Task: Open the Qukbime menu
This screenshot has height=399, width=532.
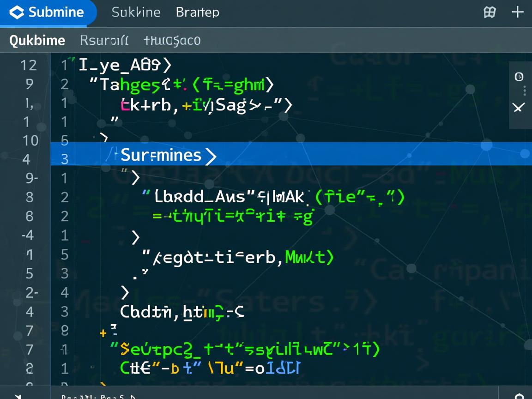Action: (37, 41)
